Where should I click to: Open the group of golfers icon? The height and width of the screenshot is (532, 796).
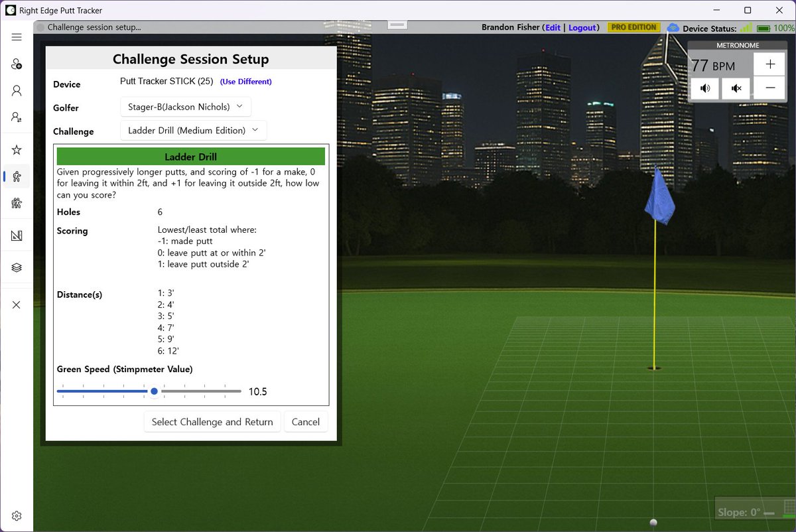point(17,203)
